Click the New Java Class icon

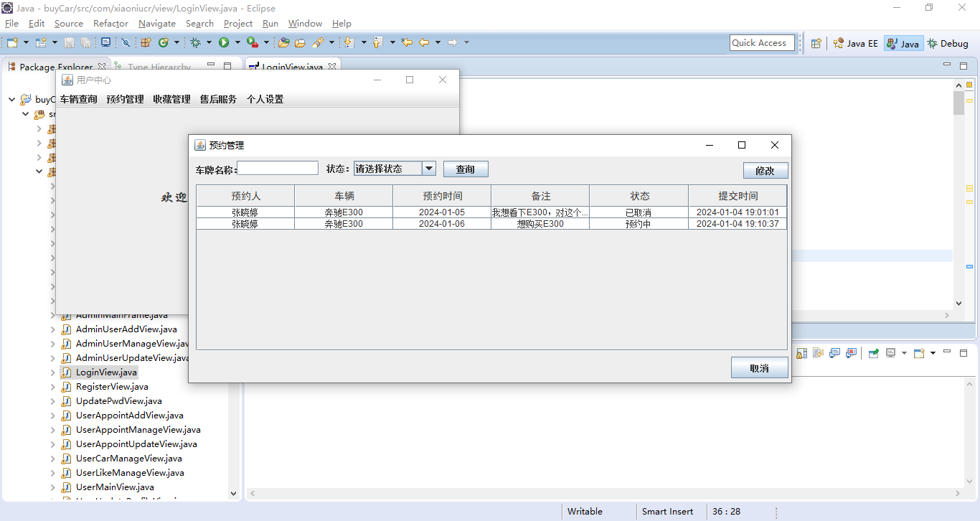coord(164,43)
